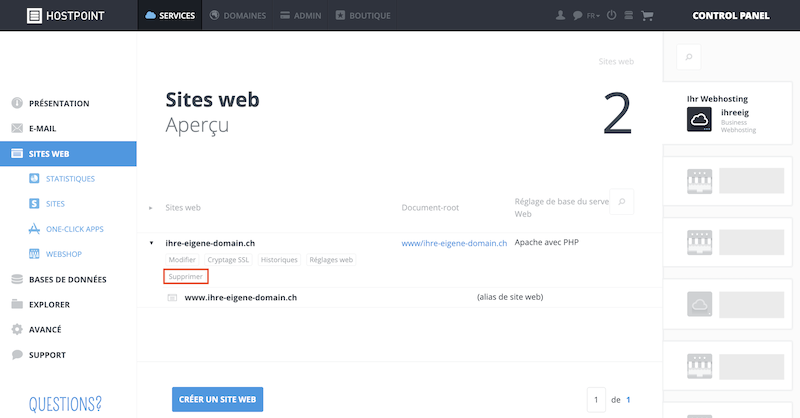Click the user account icon in header
Viewport: 800px width, 418px height.
[560, 15]
